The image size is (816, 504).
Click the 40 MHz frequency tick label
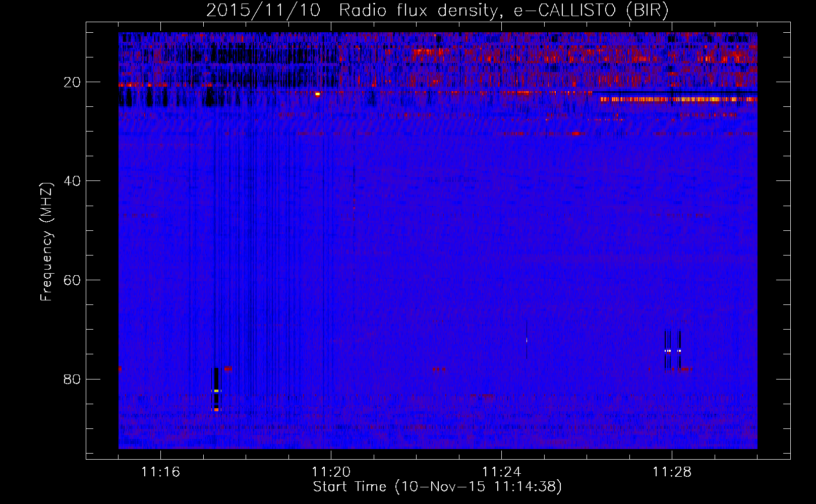click(x=73, y=181)
